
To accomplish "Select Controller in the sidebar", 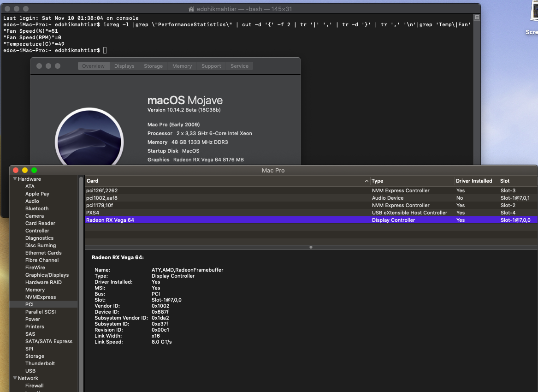I will point(37,231).
